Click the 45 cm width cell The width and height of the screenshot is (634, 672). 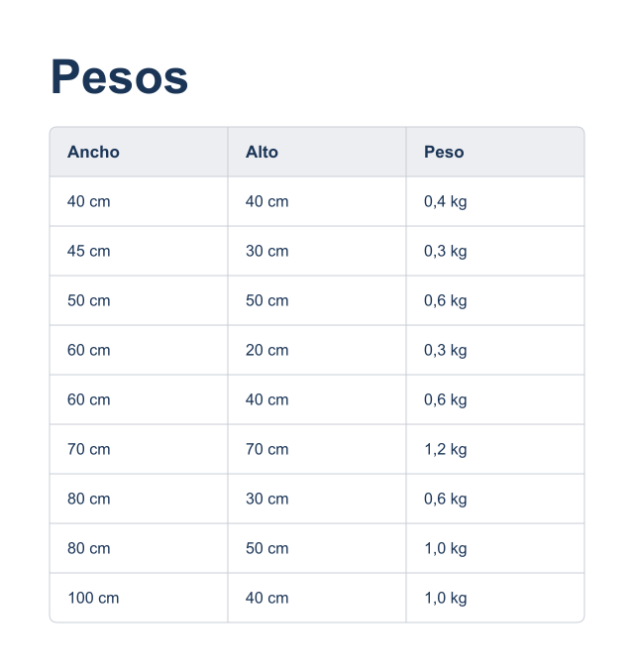coord(139,251)
